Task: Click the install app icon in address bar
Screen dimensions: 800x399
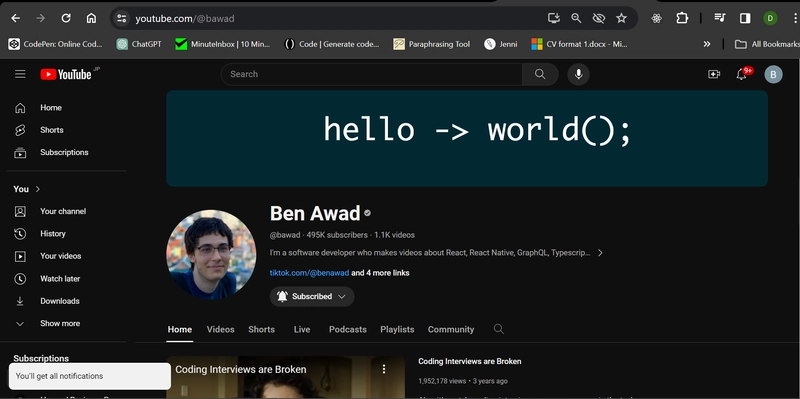Action: coord(554,18)
